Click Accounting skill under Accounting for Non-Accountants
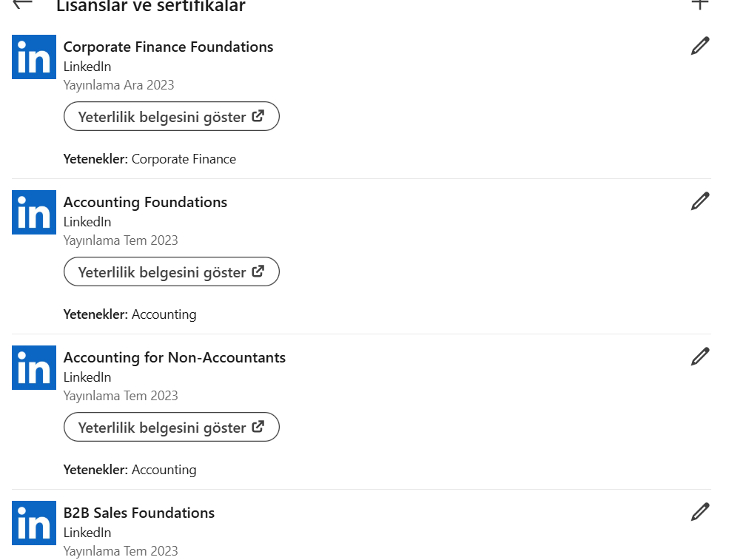 click(x=164, y=470)
